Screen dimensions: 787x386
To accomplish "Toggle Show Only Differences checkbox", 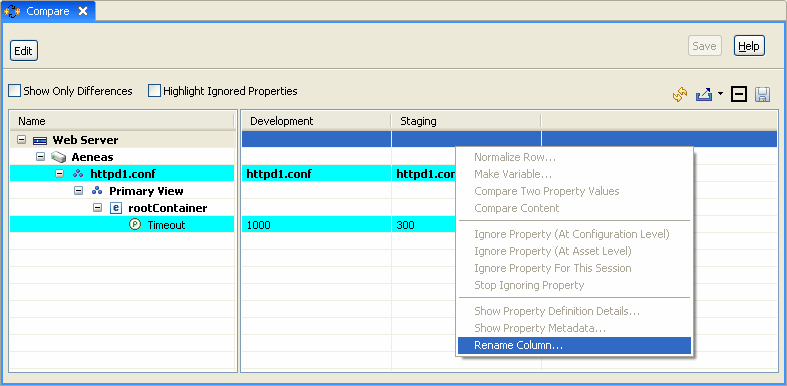I will pos(15,91).
